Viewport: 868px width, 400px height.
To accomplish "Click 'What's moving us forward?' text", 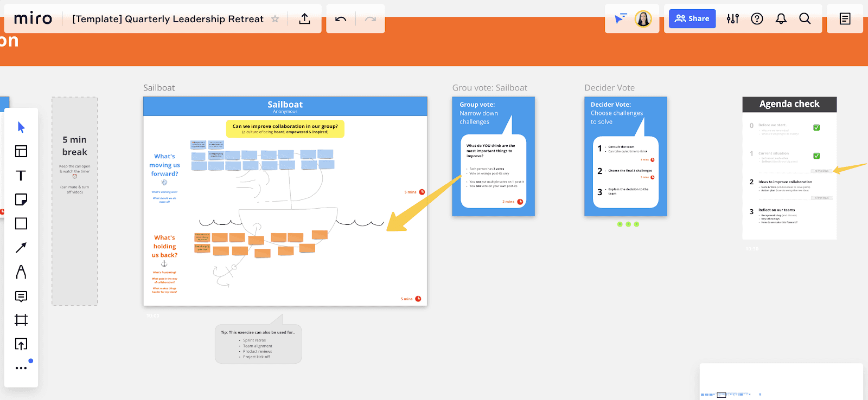I will (164, 165).
